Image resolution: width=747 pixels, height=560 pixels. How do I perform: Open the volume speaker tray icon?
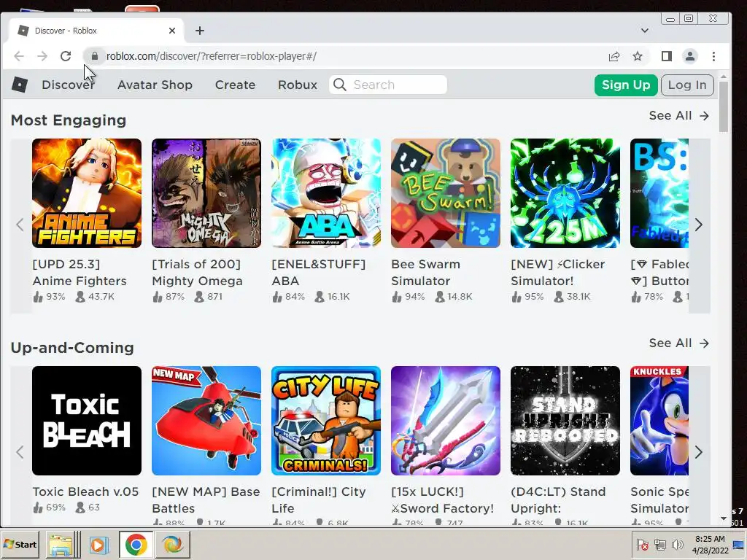pyautogui.click(x=677, y=544)
